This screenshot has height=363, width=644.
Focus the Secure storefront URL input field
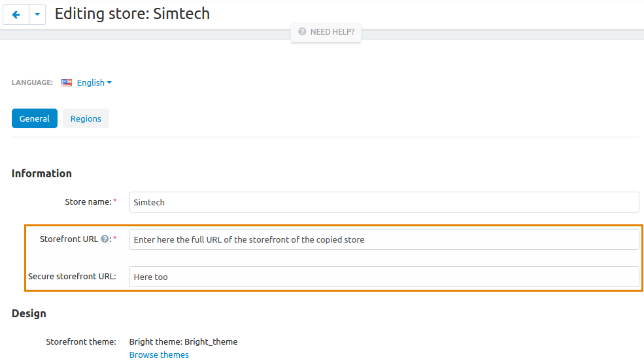pos(384,277)
